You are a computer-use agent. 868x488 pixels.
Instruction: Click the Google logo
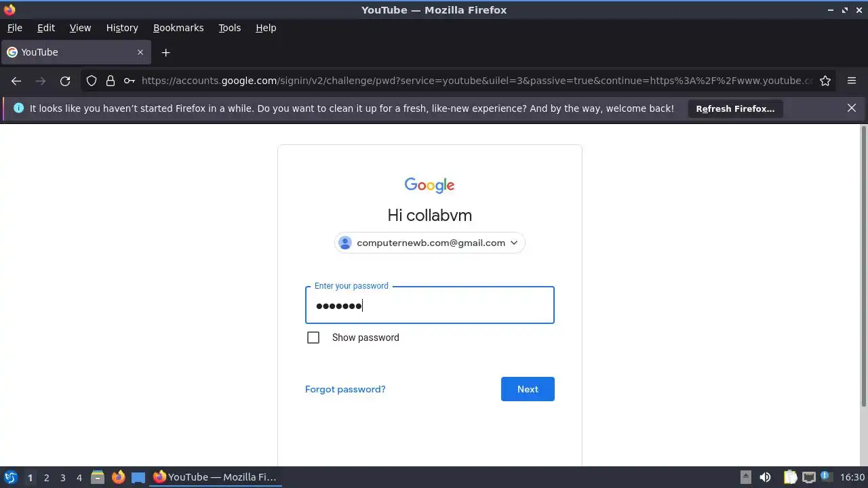(429, 185)
